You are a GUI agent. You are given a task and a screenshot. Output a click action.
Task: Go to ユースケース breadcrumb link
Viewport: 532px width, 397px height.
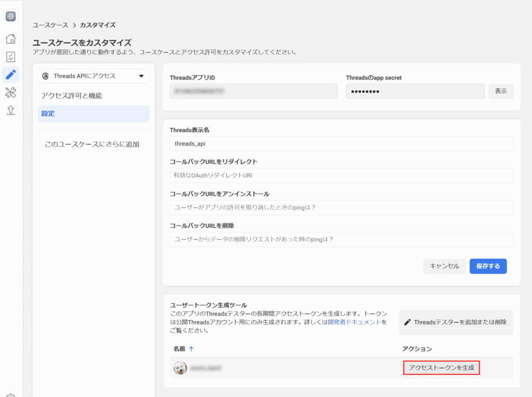coord(50,25)
